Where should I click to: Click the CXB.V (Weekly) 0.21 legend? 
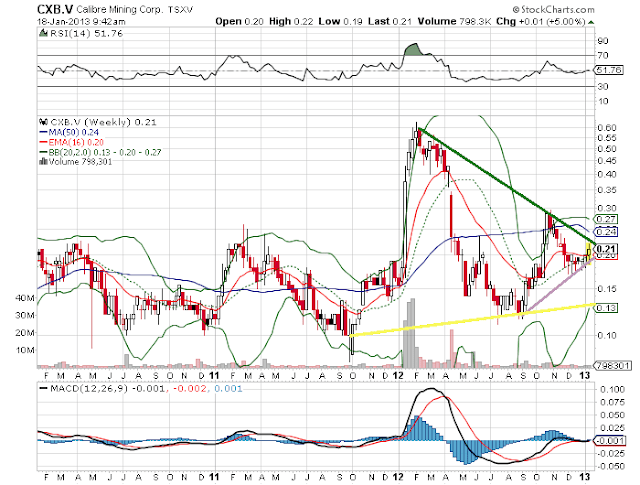(x=103, y=122)
